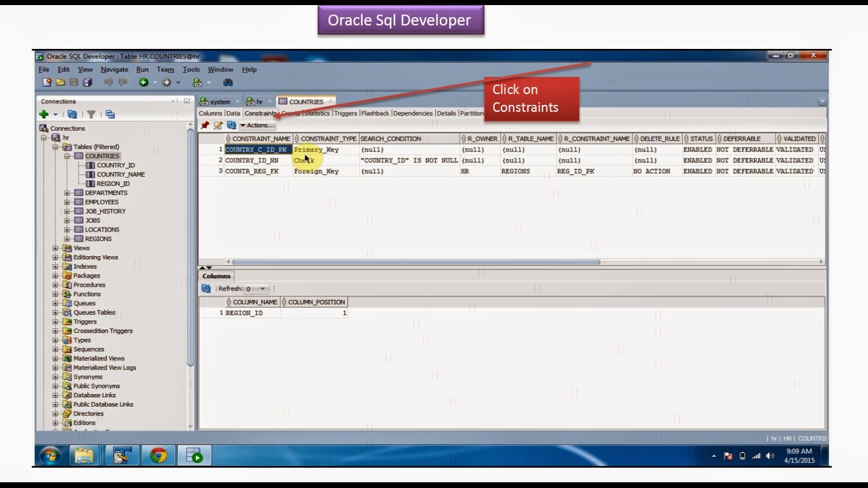The image size is (868, 488).
Task: Open the New Connection dropdown arrow
Action: tap(55, 115)
